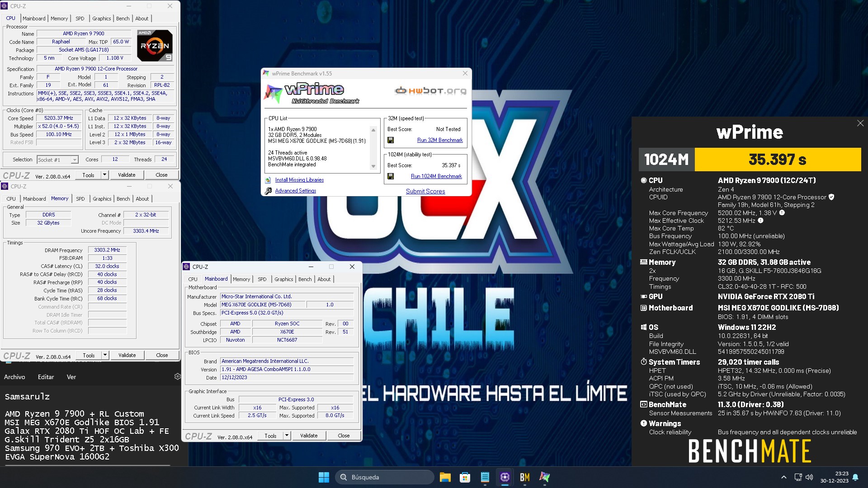Select Graphics tab in Memory CPU-Z window
The height and width of the screenshot is (488, 868).
(x=102, y=199)
